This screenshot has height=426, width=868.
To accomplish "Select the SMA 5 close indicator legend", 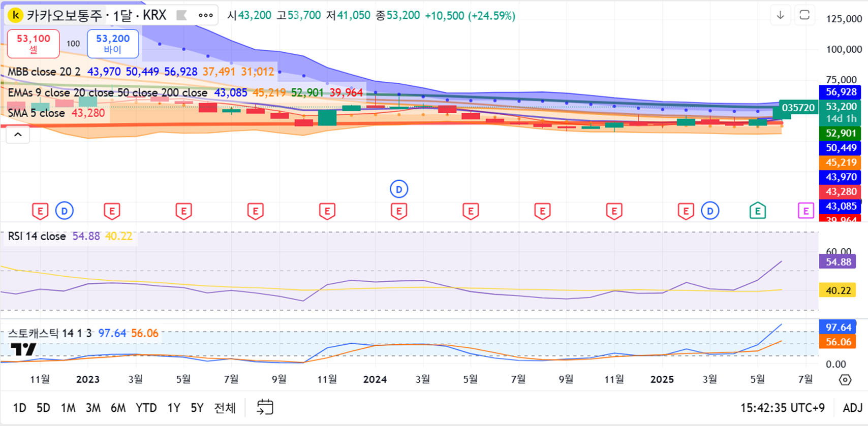I will 36,113.
